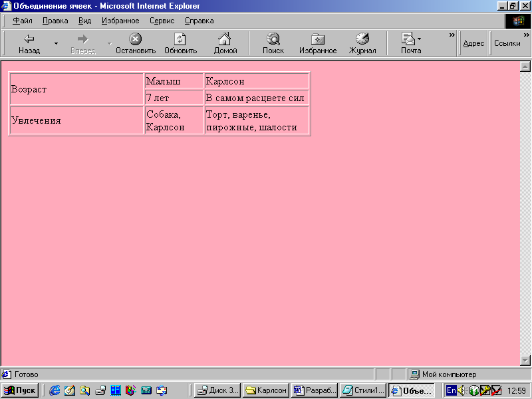Click the Объе... Internet Explorer taskbar button
This screenshot has height=399, width=532.
[411, 390]
